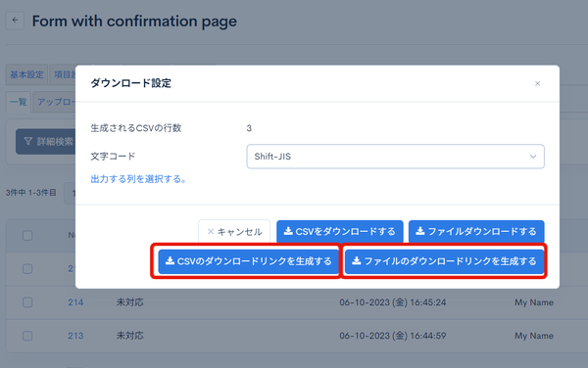Open entry 214 link

tap(75, 302)
